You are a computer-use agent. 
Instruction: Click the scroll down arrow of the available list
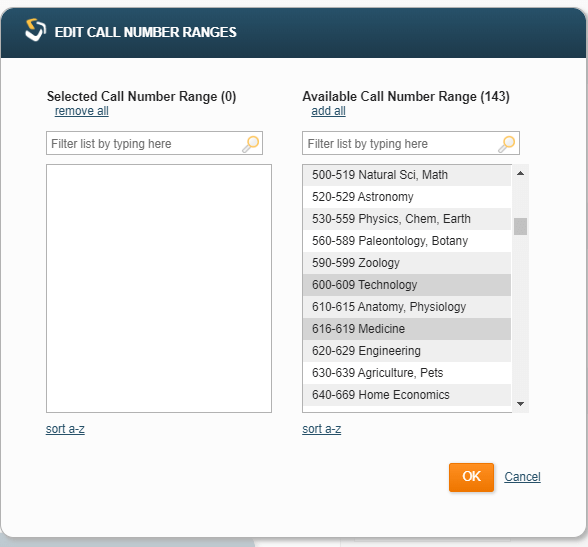click(520, 404)
